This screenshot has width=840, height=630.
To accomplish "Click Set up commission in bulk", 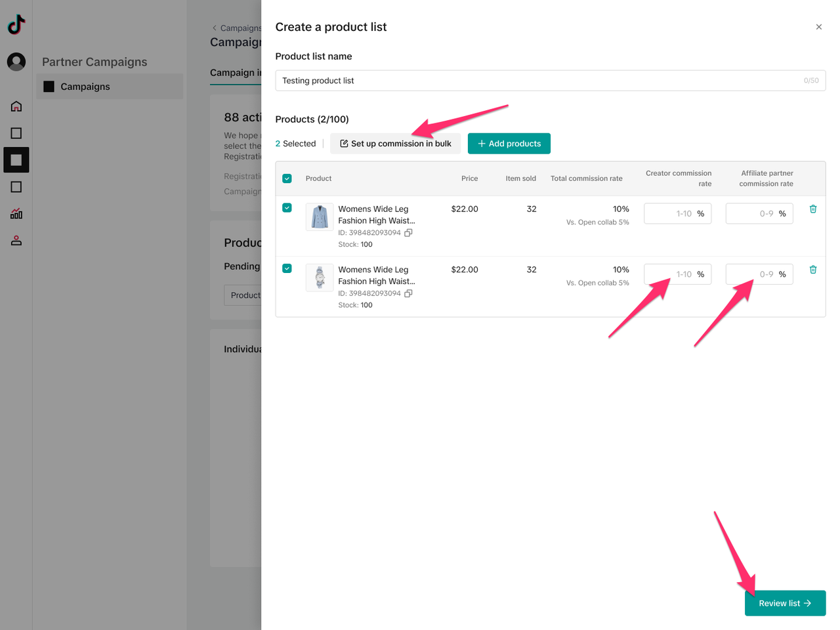I will pos(395,144).
